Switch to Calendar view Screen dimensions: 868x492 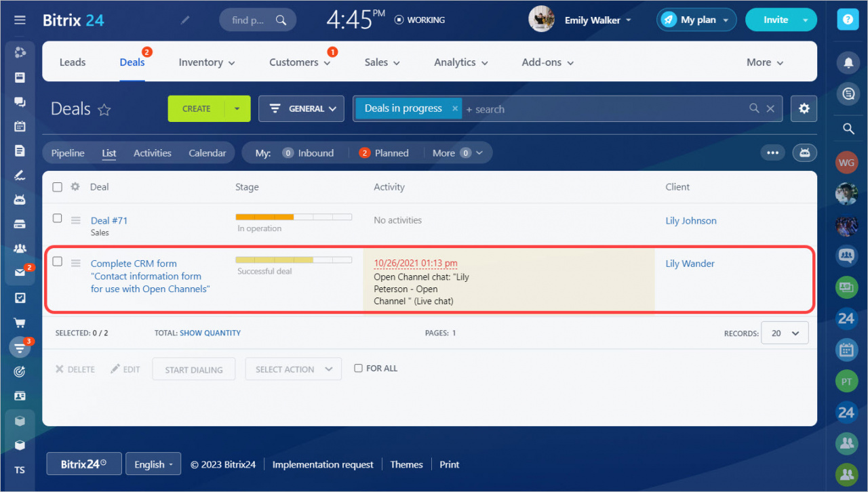coord(208,153)
